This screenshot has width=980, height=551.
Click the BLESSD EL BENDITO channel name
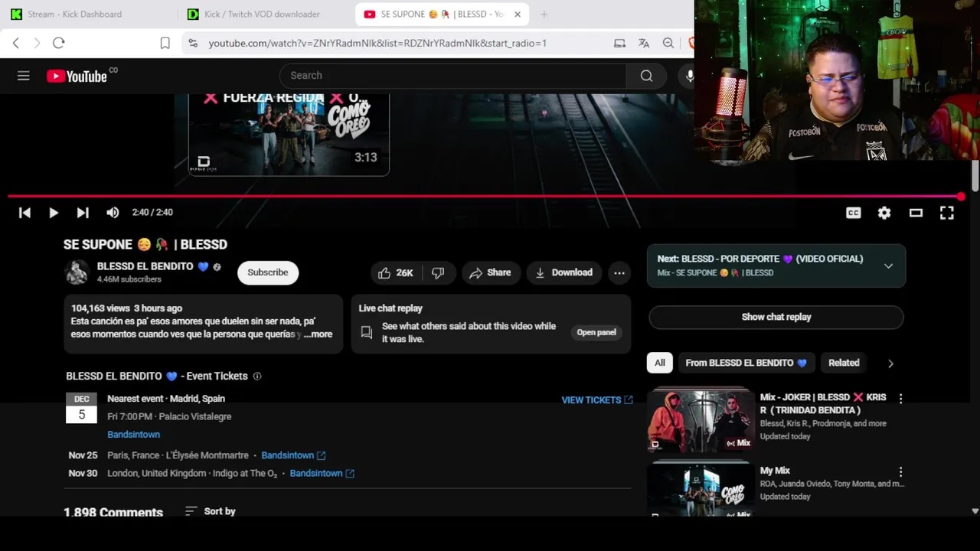145,266
